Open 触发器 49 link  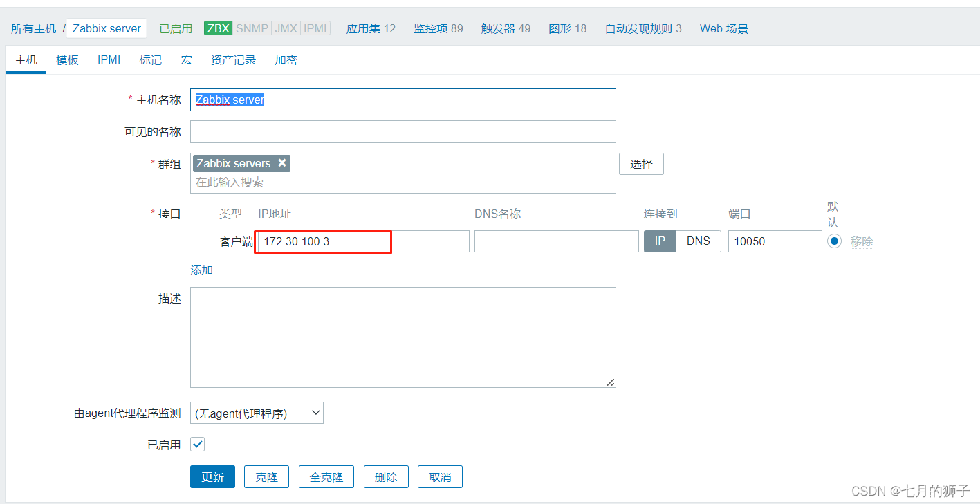pos(506,28)
